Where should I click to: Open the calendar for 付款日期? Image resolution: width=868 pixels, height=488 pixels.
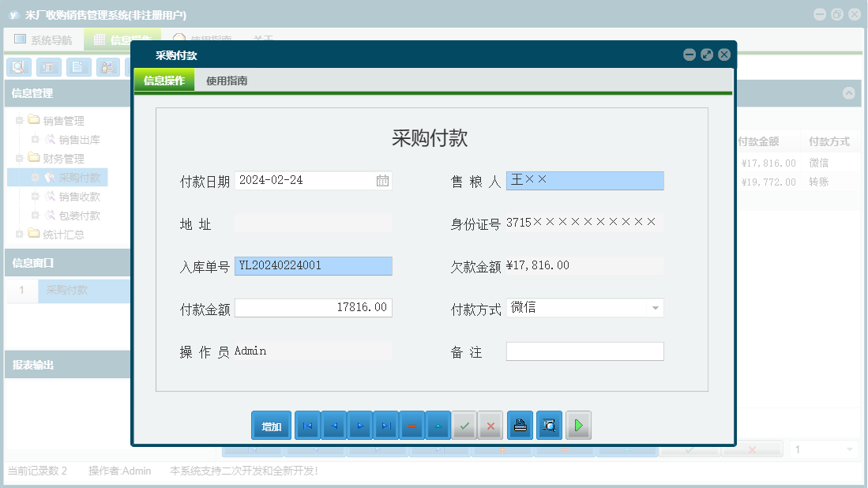tap(383, 180)
